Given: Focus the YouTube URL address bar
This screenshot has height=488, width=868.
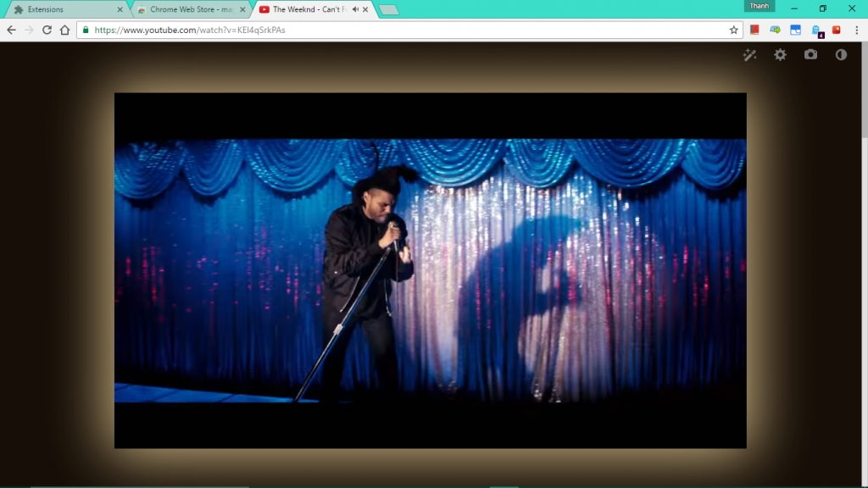Looking at the screenshot, I should [409, 30].
